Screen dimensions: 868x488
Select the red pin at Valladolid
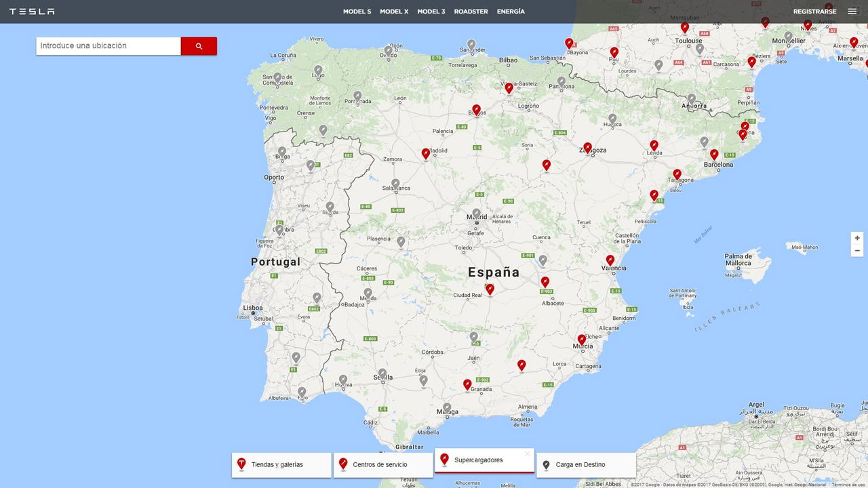click(x=426, y=154)
